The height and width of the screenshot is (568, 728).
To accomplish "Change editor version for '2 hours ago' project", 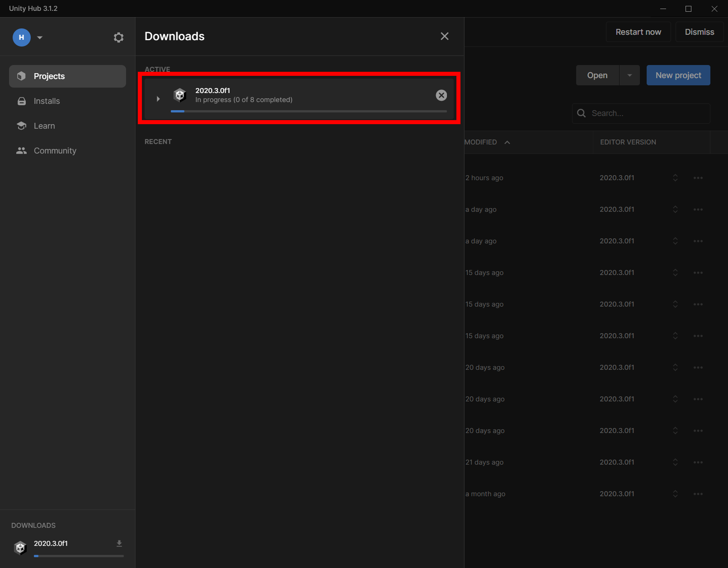I will pos(675,178).
